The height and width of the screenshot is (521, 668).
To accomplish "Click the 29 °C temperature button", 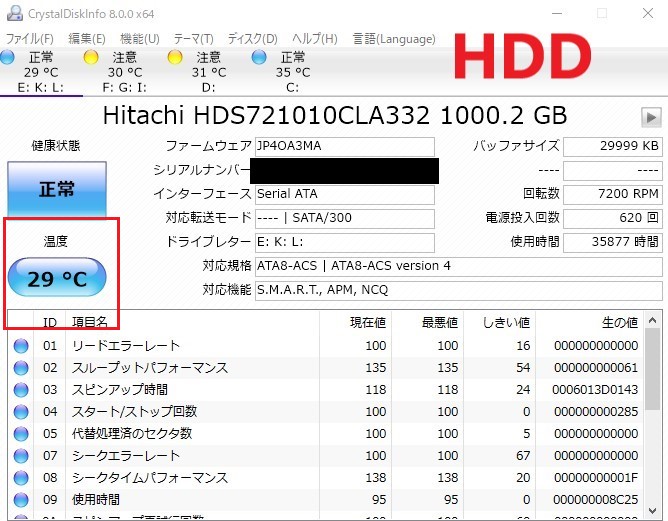I will [57, 278].
